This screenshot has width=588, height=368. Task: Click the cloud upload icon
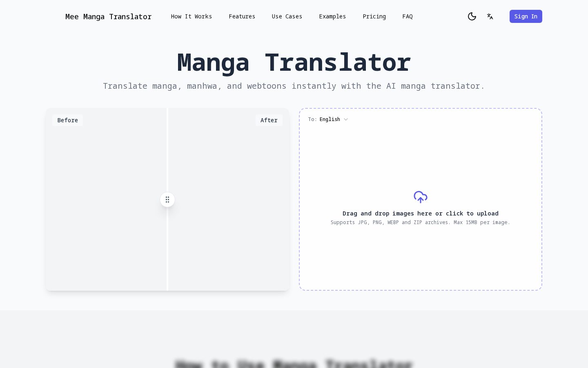pos(421,197)
